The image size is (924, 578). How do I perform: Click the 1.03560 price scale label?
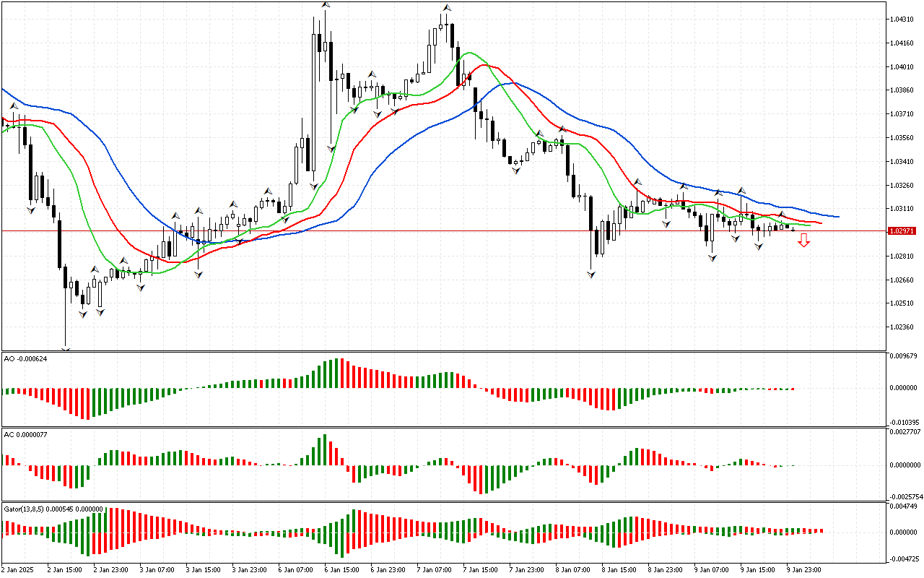pyautogui.click(x=902, y=138)
